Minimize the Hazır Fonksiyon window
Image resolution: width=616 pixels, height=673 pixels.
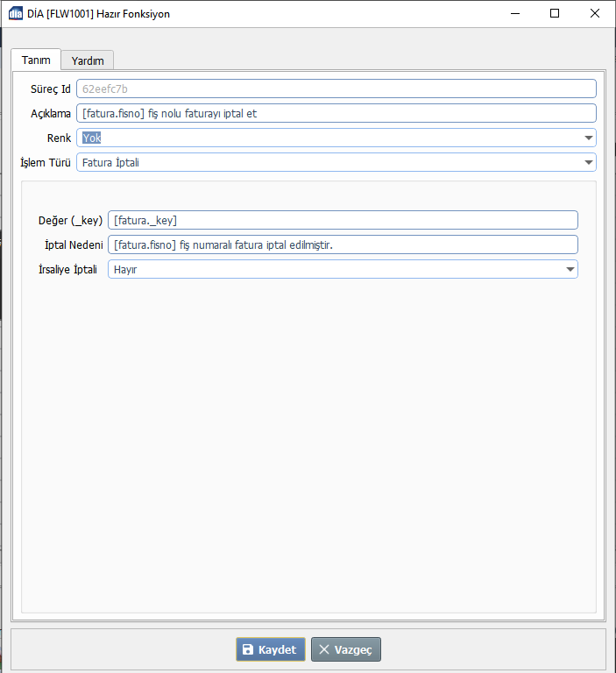[514, 14]
